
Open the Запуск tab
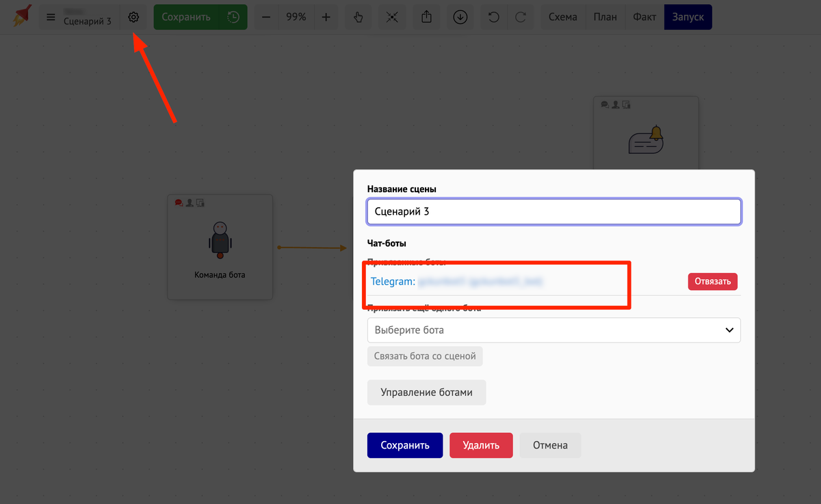(x=688, y=17)
